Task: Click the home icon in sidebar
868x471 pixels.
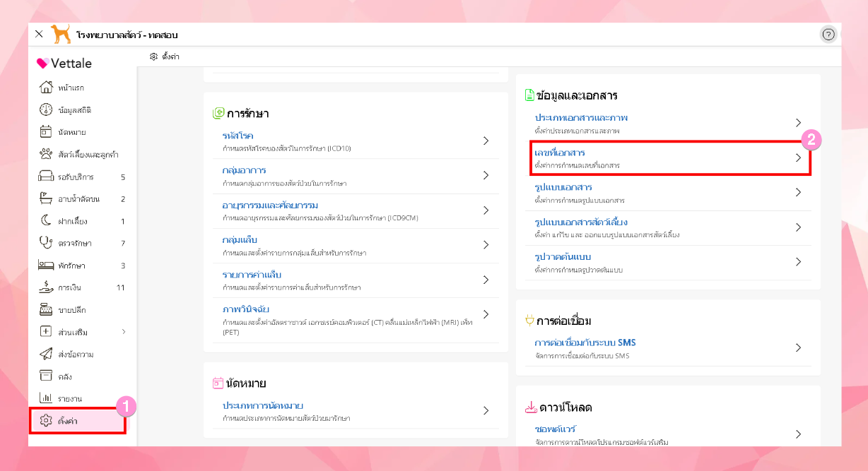Action: pyautogui.click(x=46, y=88)
